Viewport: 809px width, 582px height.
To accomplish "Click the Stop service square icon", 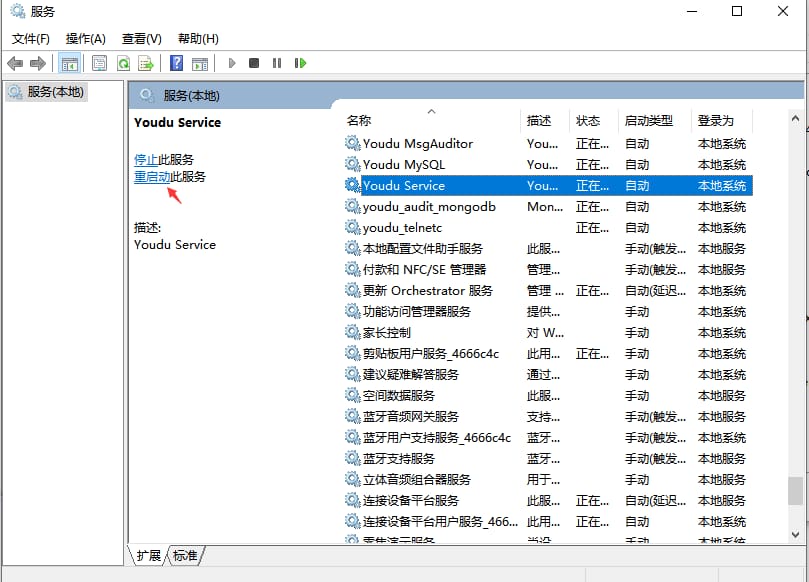I will coord(253,63).
